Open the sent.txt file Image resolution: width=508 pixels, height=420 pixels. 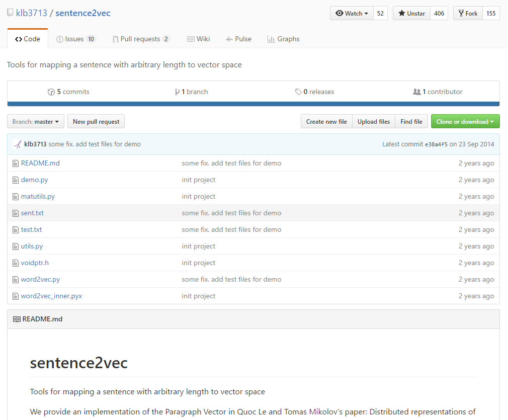tap(32, 213)
